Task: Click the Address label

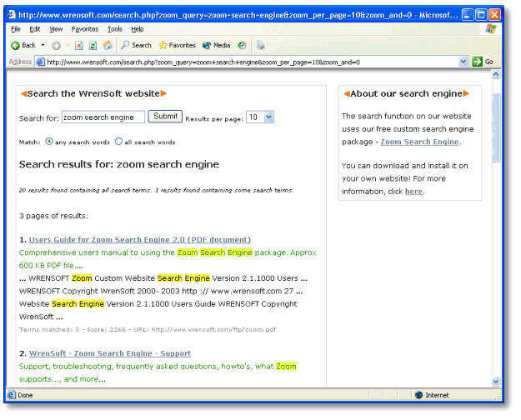Action: [20, 62]
